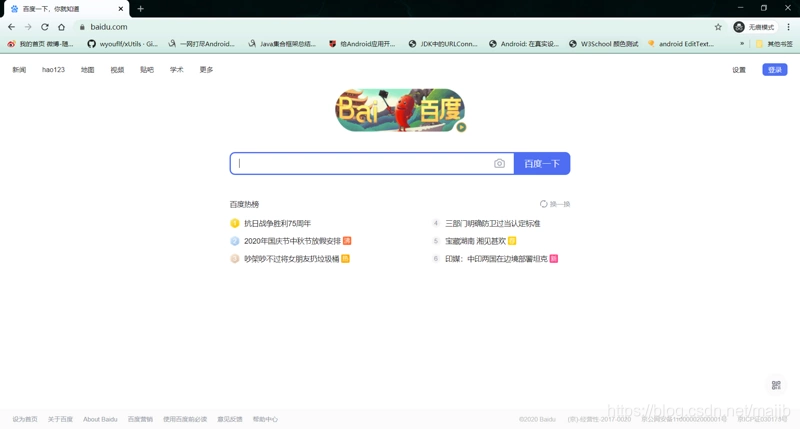Open the Weibo bookmark

tap(40, 44)
